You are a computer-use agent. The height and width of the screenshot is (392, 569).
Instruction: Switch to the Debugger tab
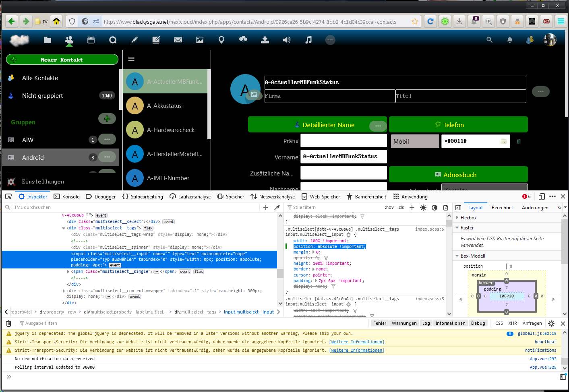point(101,196)
